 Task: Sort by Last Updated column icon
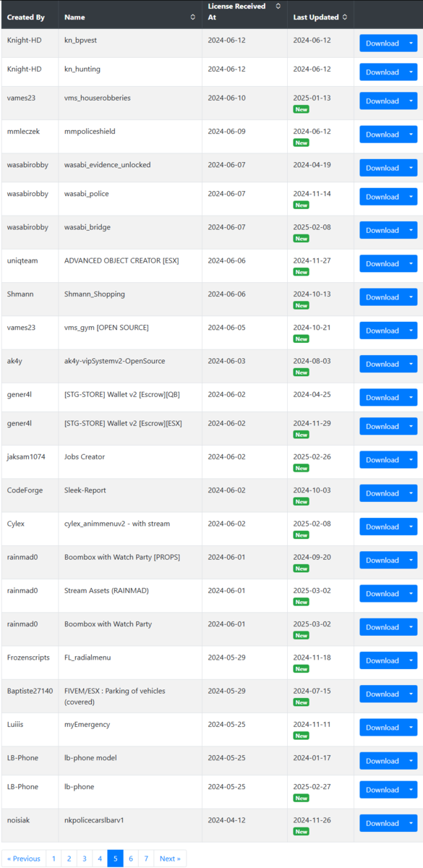pos(345,17)
